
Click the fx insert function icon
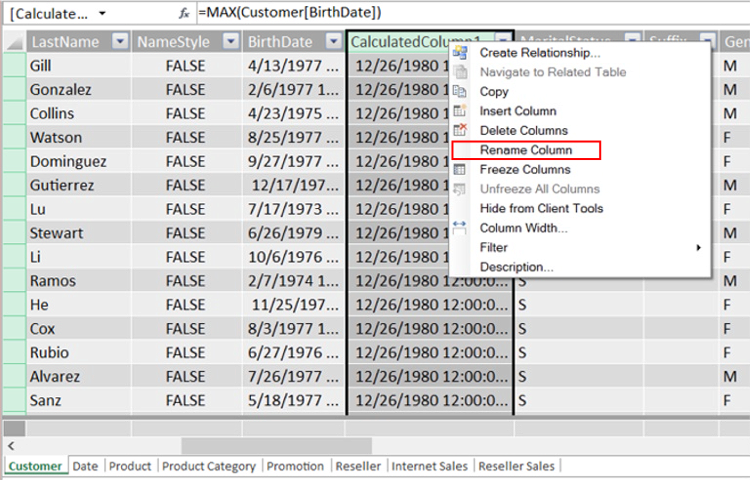click(x=184, y=13)
